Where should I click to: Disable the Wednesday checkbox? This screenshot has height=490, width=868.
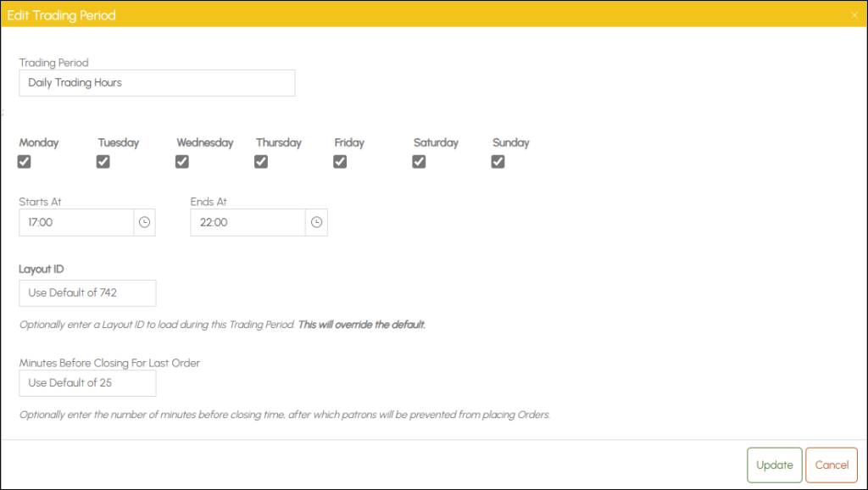click(182, 162)
